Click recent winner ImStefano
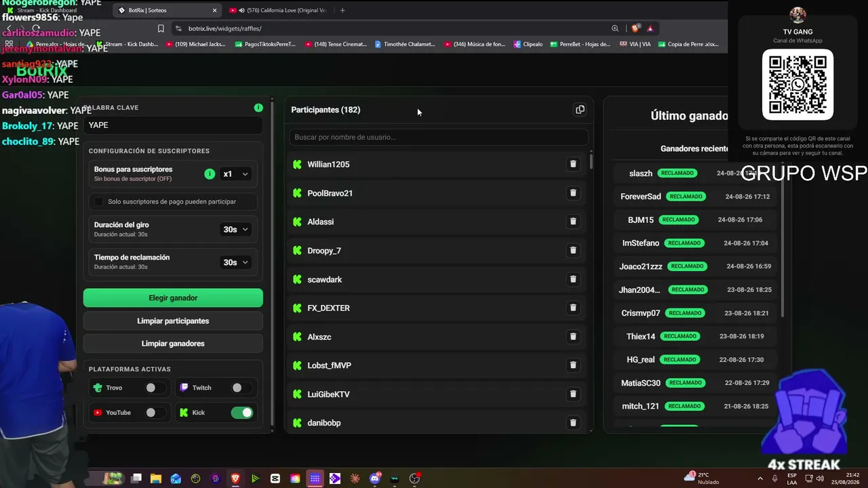 click(641, 243)
